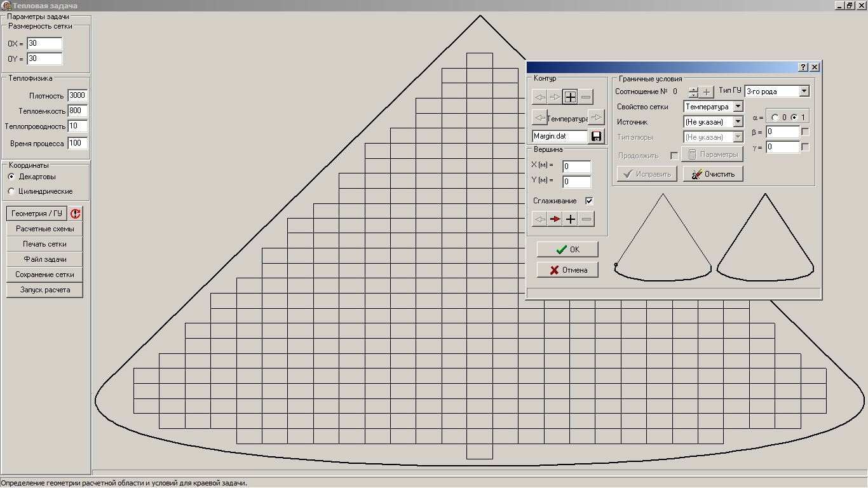This screenshot has height=488, width=868.
Task: Click the γ value input field
Action: pyautogui.click(x=782, y=147)
